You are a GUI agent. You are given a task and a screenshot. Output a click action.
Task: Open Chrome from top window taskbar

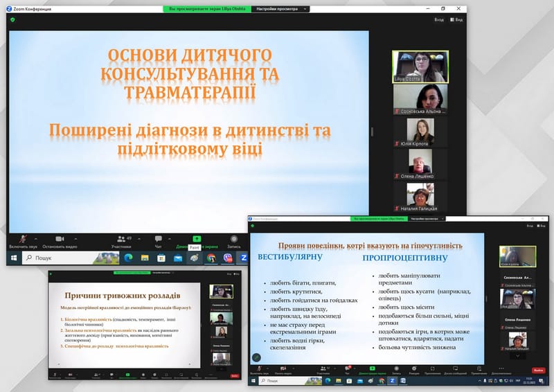pos(211,258)
